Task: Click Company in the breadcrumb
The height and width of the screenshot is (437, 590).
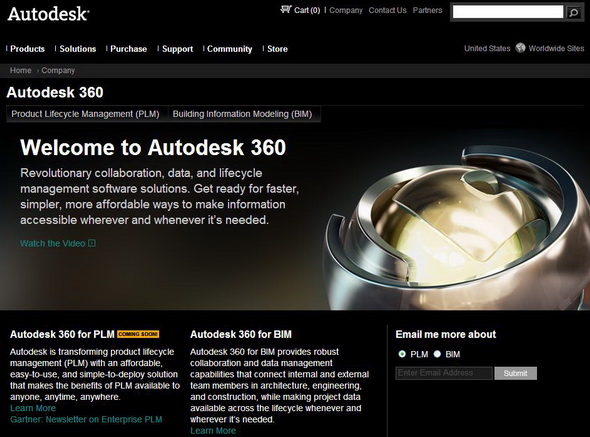Action: pos(58,70)
